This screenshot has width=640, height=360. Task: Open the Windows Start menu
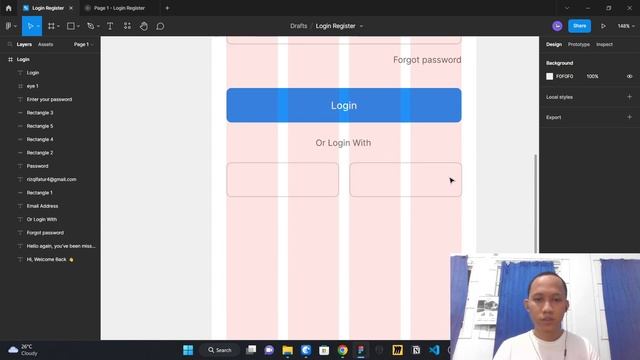click(188, 350)
